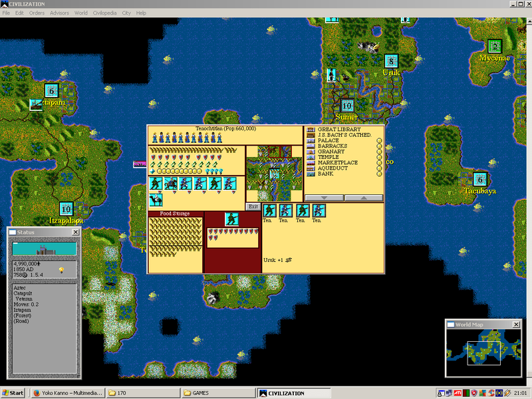Screen dimensions: 532x399
Task: Click the sell circle next to Temple
Action: coord(379,157)
